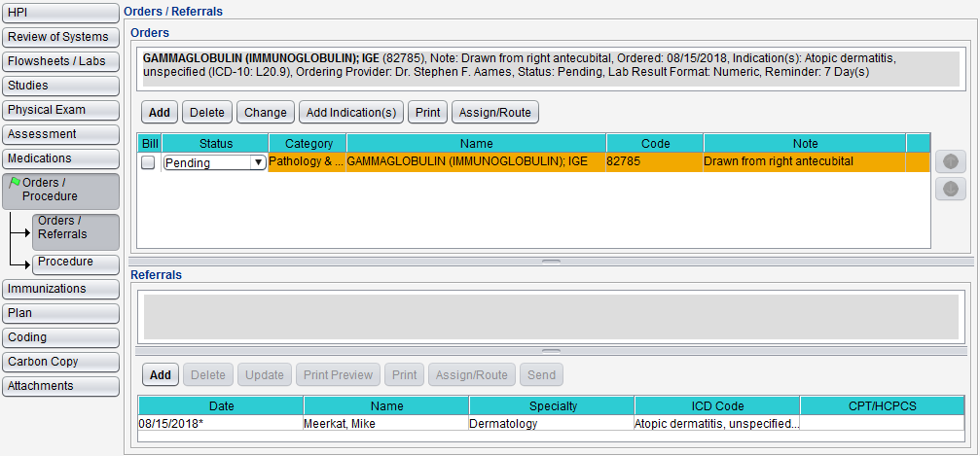This screenshot has height=456, width=980.
Task: Go to the Immunizations section
Action: (x=60, y=289)
